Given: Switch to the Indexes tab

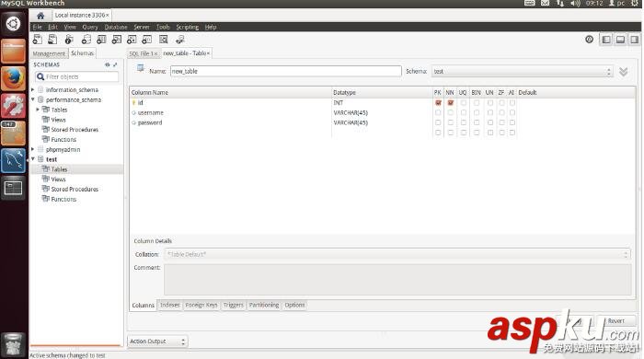Looking at the screenshot, I should pyautogui.click(x=169, y=306).
